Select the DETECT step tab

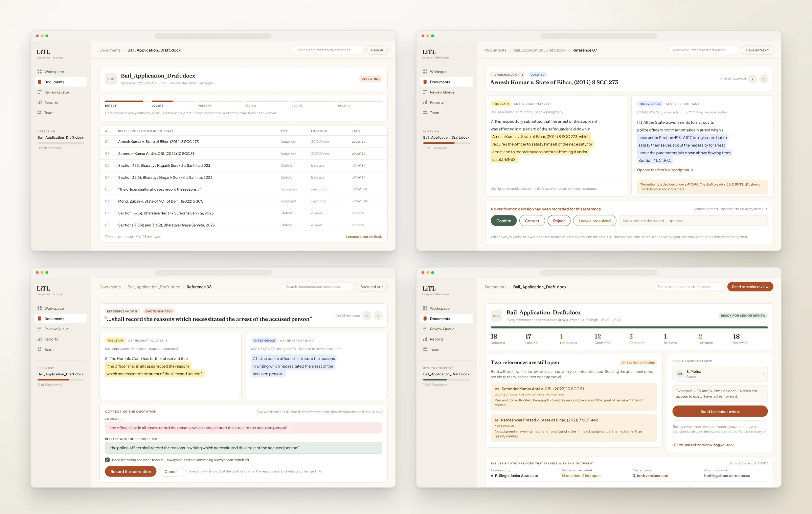click(127, 103)
